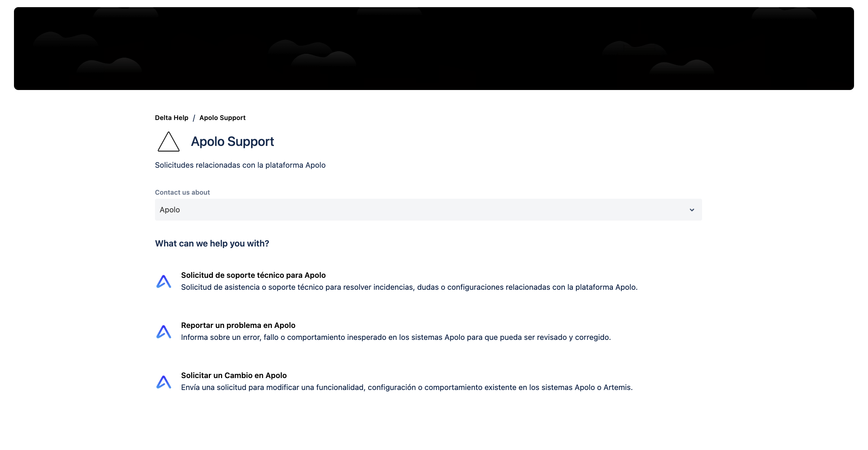This screenshot has width=868, height=450.
Task: Open the 'Contact us about' Apolo dropdown
Action: (428, 210)
